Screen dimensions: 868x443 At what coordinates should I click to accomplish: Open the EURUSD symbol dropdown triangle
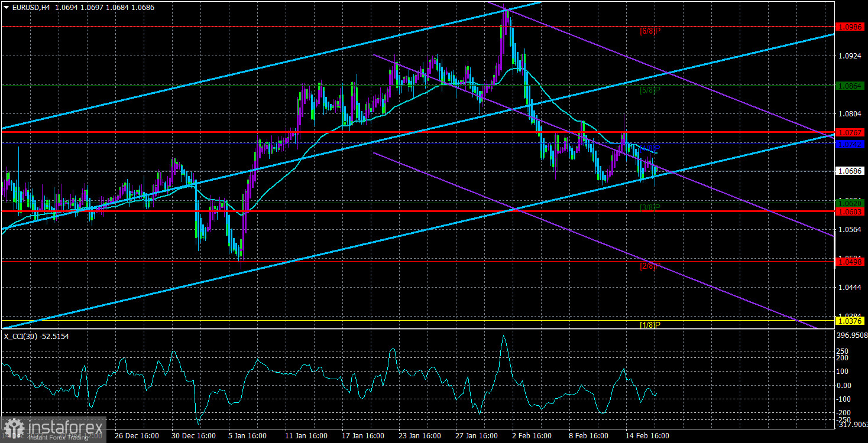click(x=6, y=6)
